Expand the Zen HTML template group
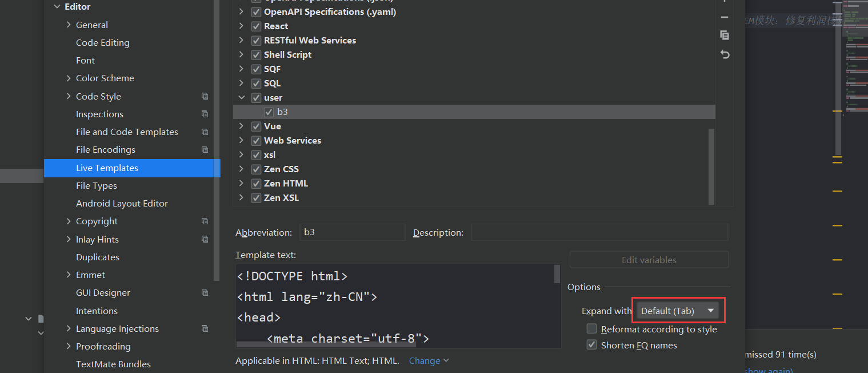This screenshot has height=373, width=868. [x=241, y=184]
